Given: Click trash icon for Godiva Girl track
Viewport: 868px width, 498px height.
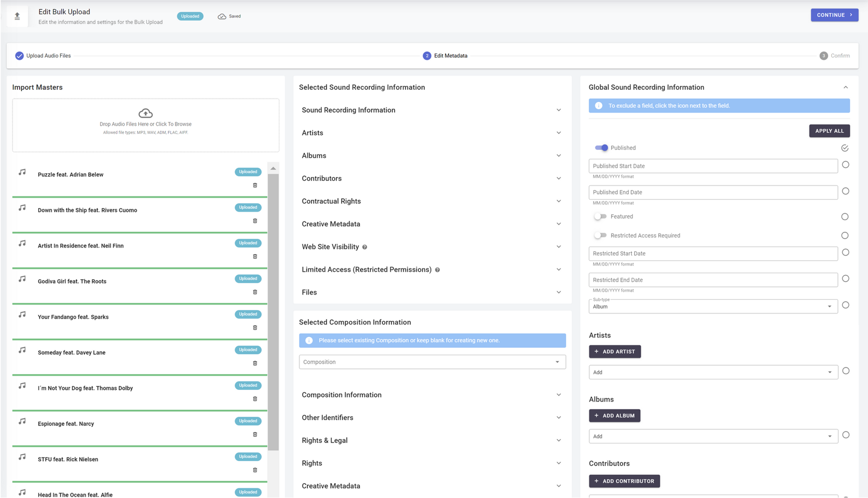Looking at the screenshot, I should click(255, 292).
